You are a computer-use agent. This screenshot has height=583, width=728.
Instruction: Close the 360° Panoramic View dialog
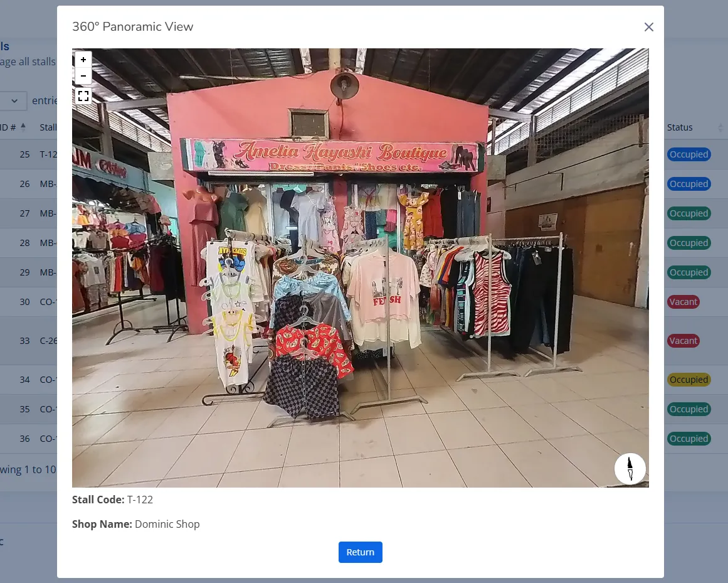648,27
